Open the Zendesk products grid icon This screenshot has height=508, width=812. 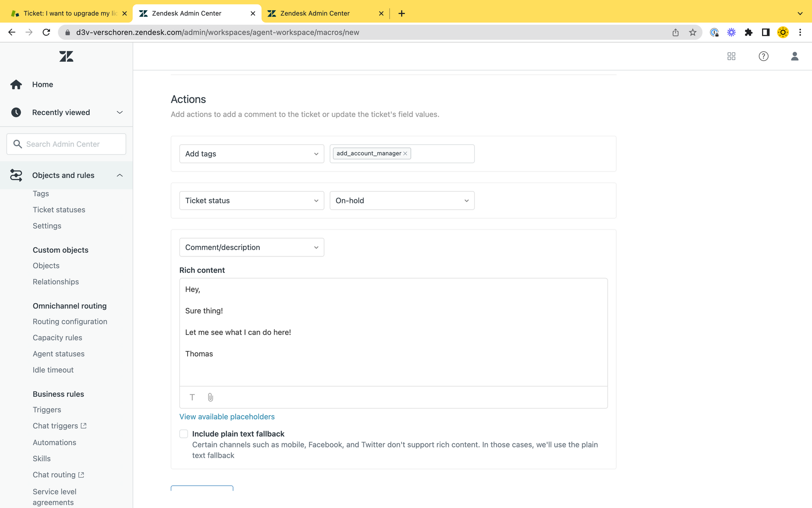point(731,56)
